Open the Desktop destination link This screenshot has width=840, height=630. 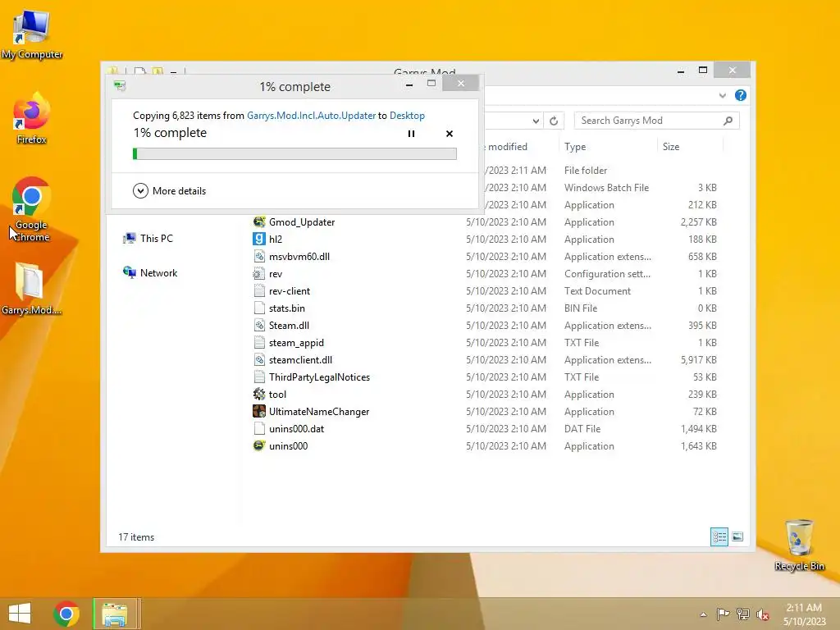click(x=407, y=116)
